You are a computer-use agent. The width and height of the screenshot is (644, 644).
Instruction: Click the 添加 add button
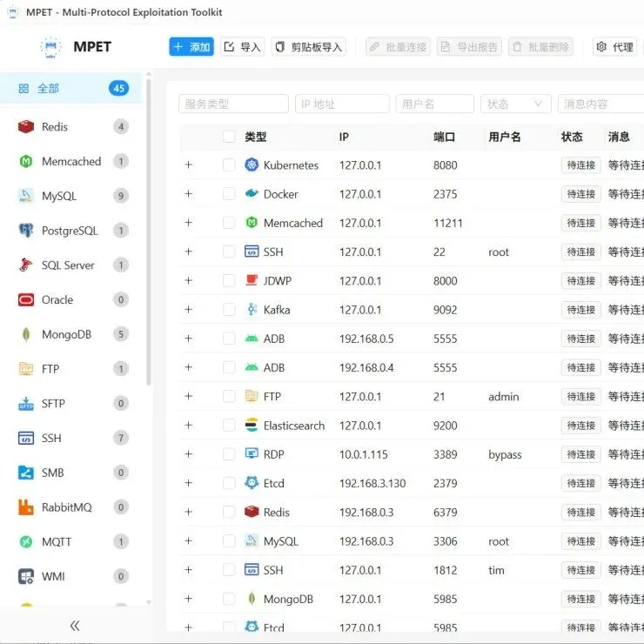tap(191, 47)
